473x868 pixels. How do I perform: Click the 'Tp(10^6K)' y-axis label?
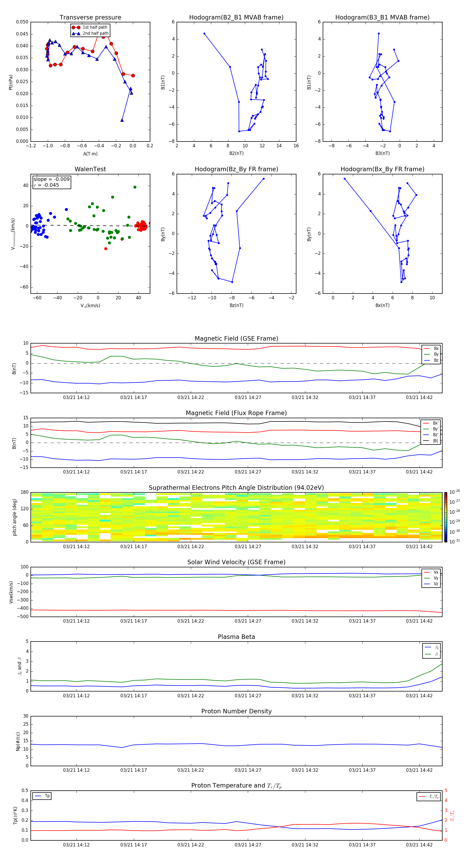click(15, 815)
